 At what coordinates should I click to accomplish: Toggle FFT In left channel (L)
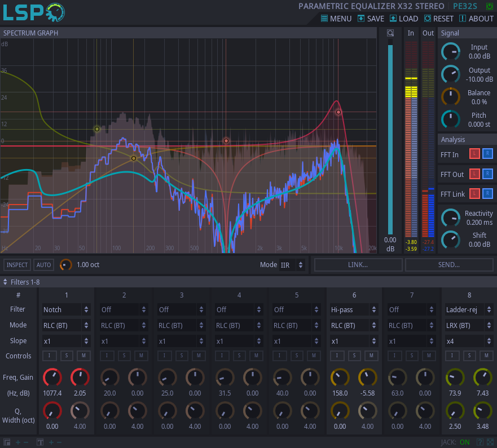point(474,154)
